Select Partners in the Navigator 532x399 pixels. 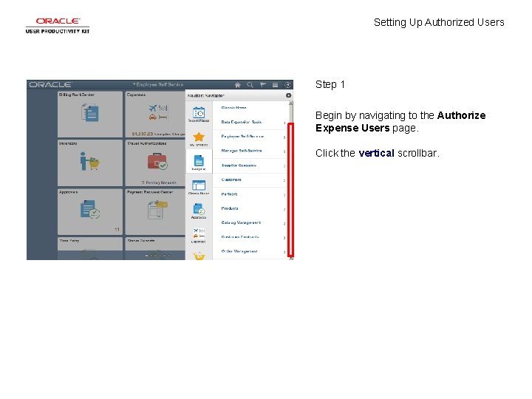tap(229, 194)
